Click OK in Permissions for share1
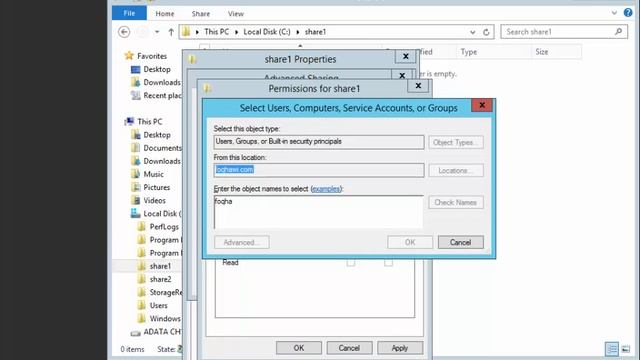The image size is (640, 360). click(x=299, y=348)
